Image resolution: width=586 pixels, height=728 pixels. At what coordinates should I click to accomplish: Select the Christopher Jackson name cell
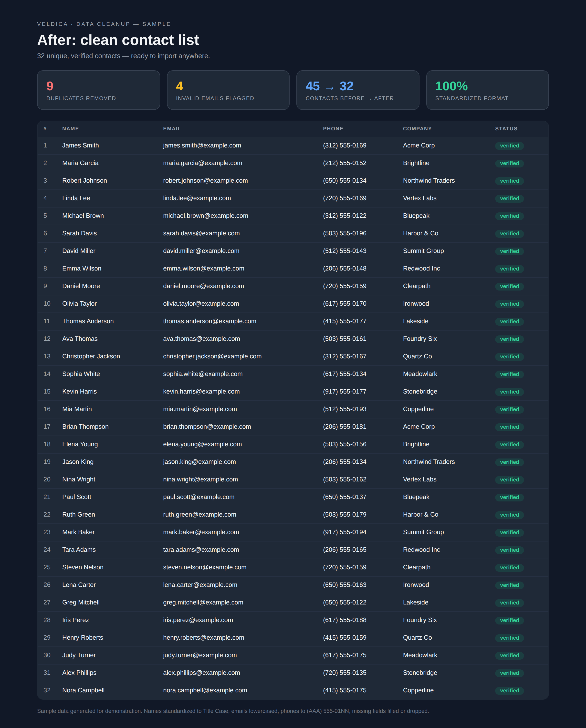coord(91,356)
